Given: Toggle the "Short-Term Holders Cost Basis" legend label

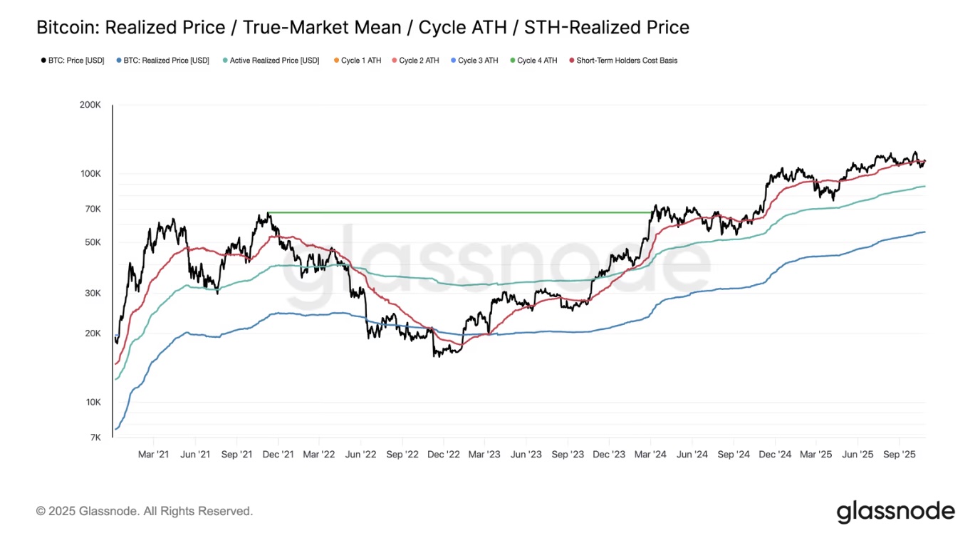Looking at the screenshot, I should tap(627, 61).
